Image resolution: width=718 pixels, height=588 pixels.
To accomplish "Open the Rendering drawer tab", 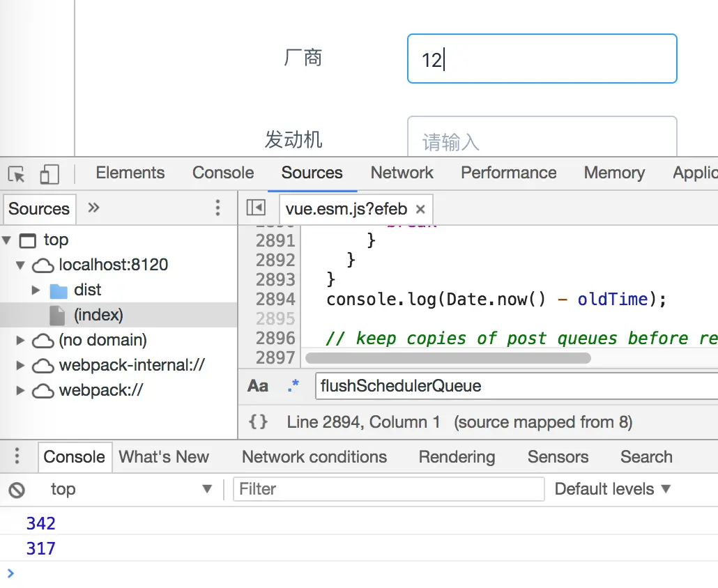I will 457,456.
